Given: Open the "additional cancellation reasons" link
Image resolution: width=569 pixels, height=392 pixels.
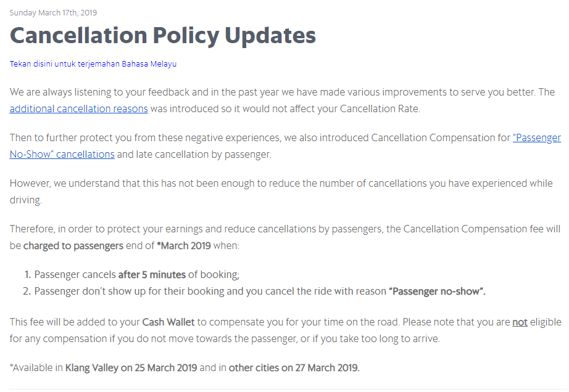Looking at the screenshot, I should tap(78, 109).
